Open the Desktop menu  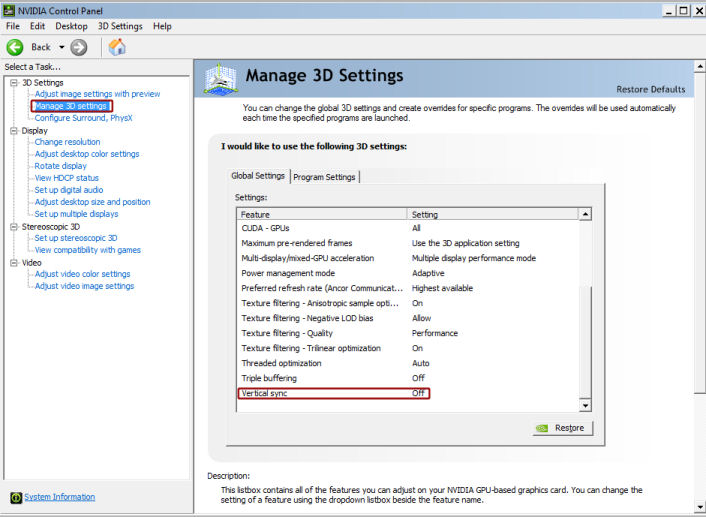pyautogui.click(x=71, y=26)
